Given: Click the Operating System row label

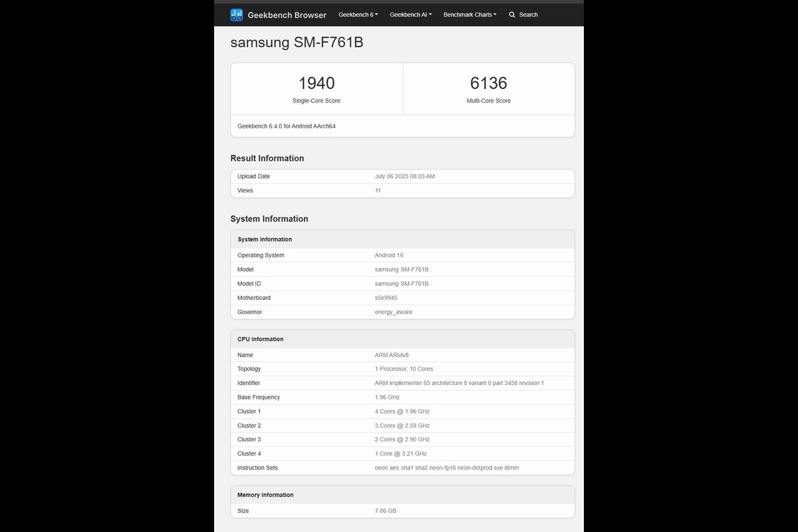Looking at the screenshot, I should point(261,255).
